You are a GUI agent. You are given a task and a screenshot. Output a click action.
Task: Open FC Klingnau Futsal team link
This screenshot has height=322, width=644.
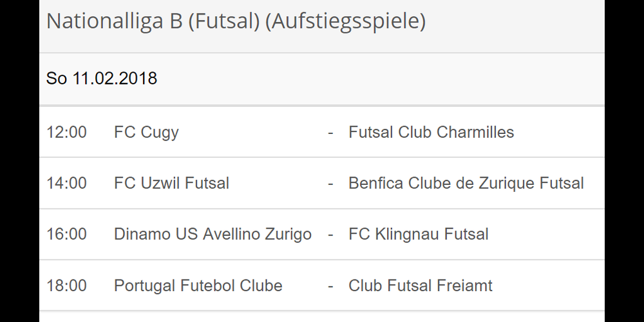click(418, 234)
